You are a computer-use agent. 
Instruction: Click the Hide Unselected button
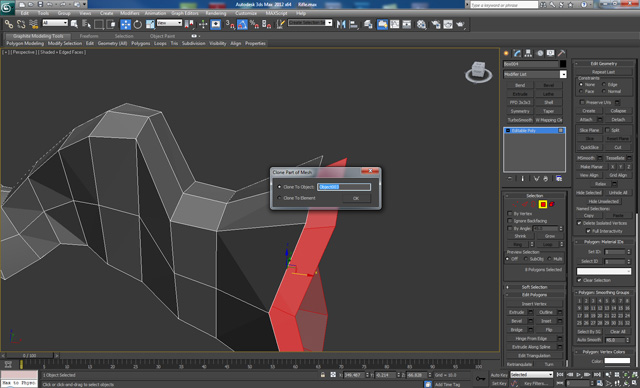click(x=604, y=202)
